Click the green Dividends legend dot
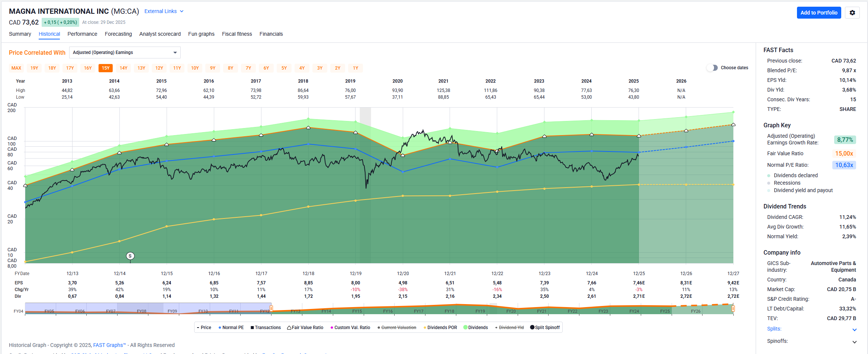 click(x=465, y=328)
